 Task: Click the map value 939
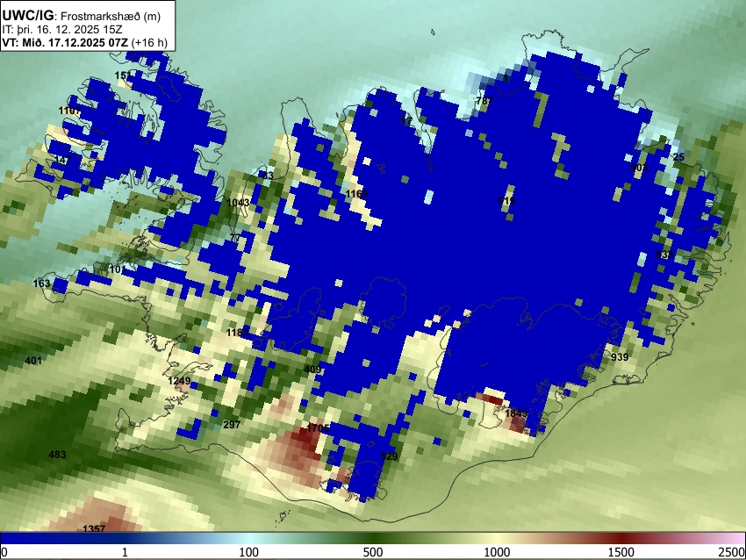pos(620,357)
